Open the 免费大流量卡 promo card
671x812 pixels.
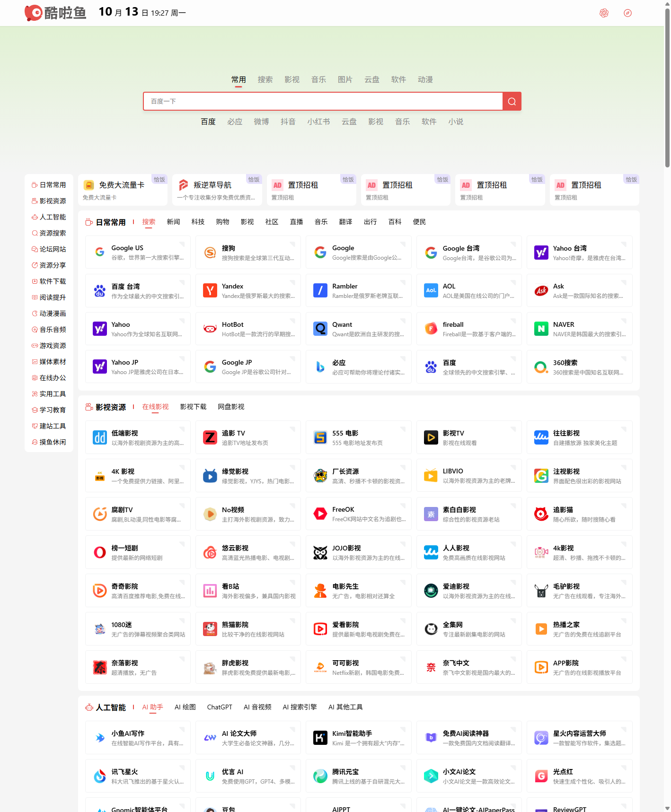tap(123, 190)
